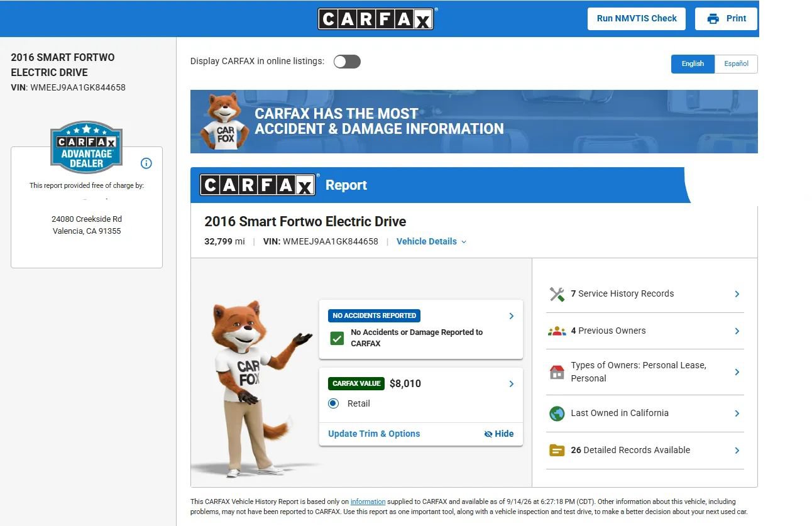Click No Accidents or Damage Reported text

point(417,337)
